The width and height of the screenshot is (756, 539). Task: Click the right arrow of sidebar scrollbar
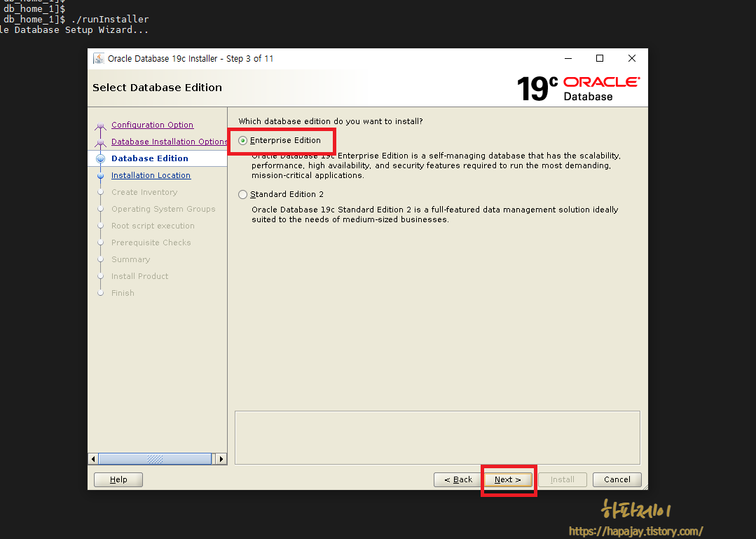221,459
